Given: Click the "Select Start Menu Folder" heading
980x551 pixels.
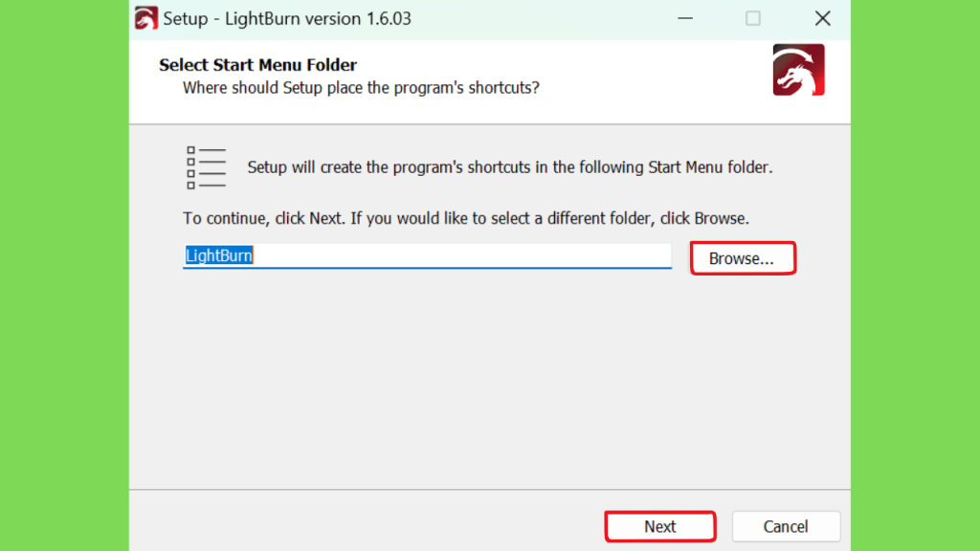Looking at the screenshot, I should [x=257, y=65].
